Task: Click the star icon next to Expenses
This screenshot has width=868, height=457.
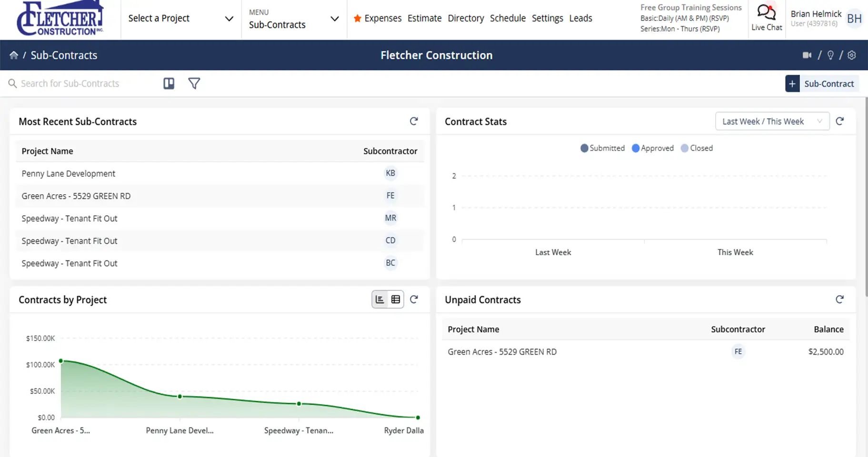Action: (358, 19)
